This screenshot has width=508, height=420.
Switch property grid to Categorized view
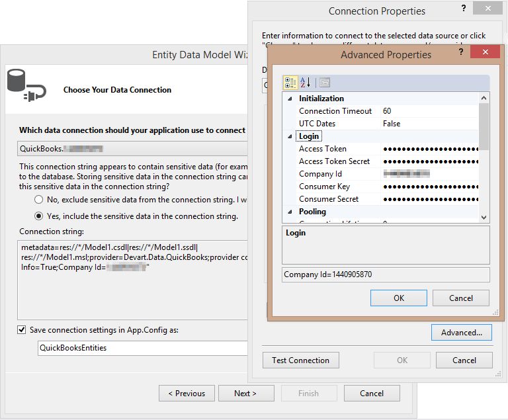click(x=290, y=83)
